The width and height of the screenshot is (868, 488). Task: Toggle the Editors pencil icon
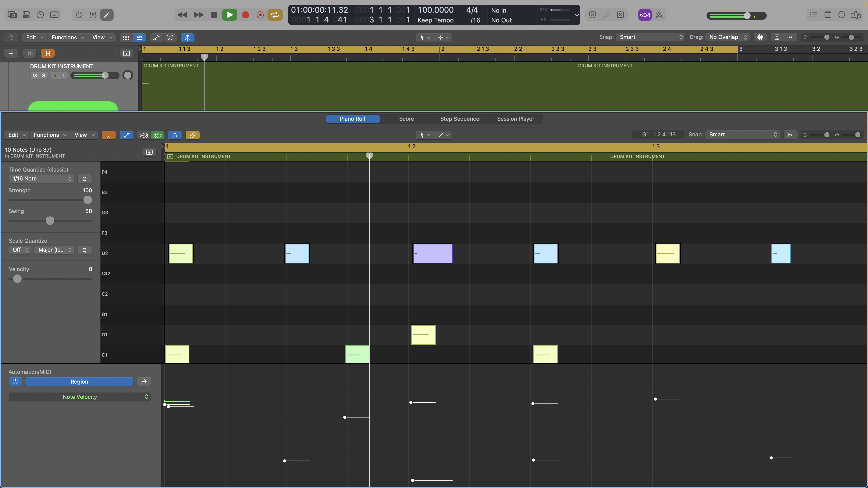106,15
